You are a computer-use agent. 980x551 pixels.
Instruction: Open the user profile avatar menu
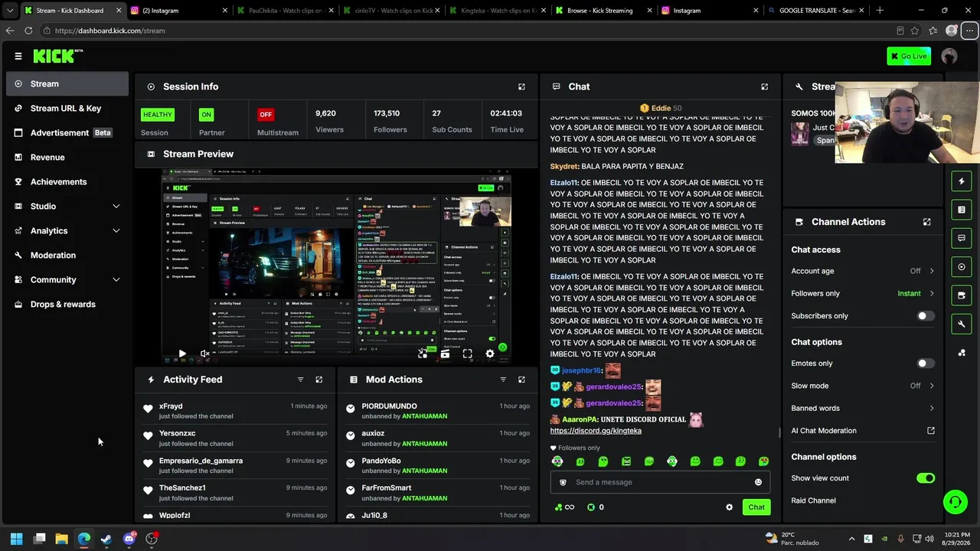949,56
